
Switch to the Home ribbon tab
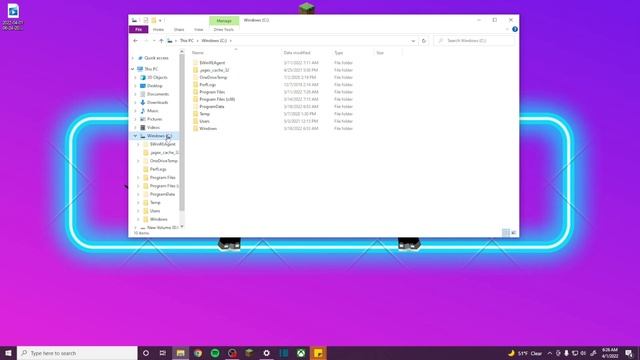coord(158,29)
